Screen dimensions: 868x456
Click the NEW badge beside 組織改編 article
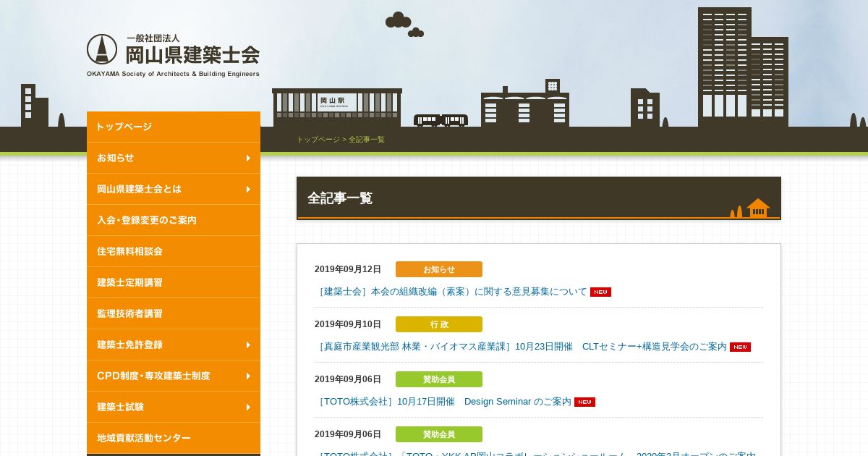click(x=600, y=292)
